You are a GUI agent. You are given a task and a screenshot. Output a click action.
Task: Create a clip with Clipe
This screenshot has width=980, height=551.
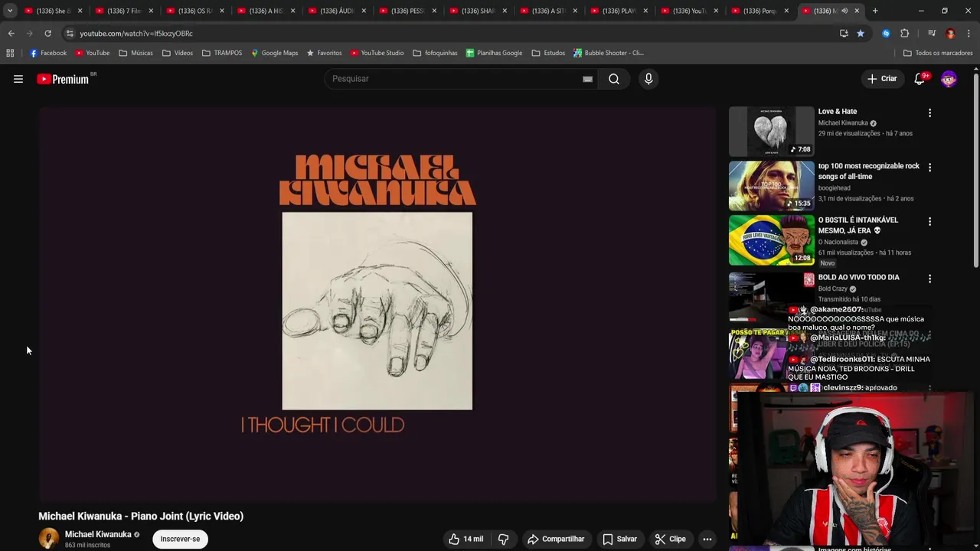(670, 539)
